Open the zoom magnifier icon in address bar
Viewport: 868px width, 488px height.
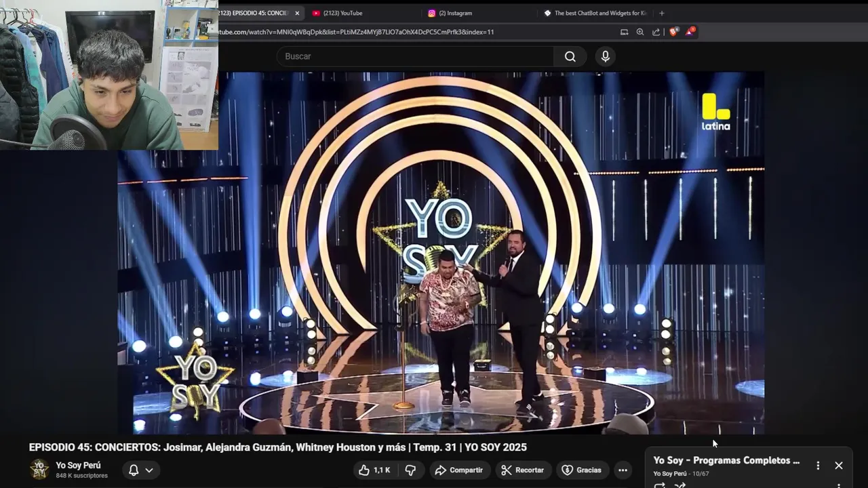click(x=639, y=32)
